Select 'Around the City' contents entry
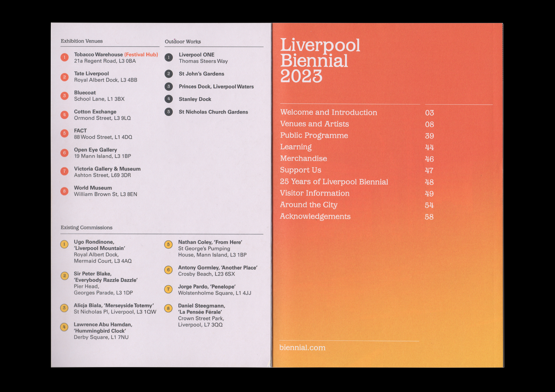555x392 pixels. click(x=309, y=205)
